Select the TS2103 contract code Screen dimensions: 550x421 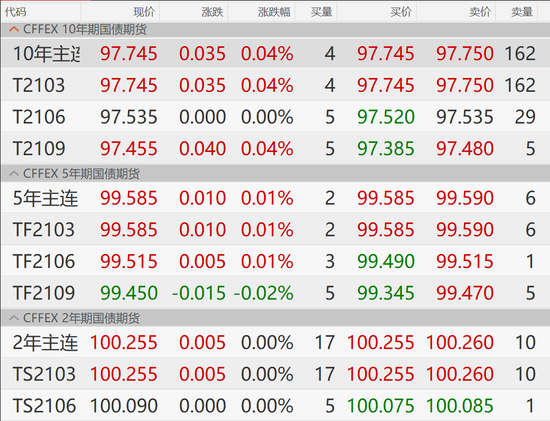click(44, 374)
